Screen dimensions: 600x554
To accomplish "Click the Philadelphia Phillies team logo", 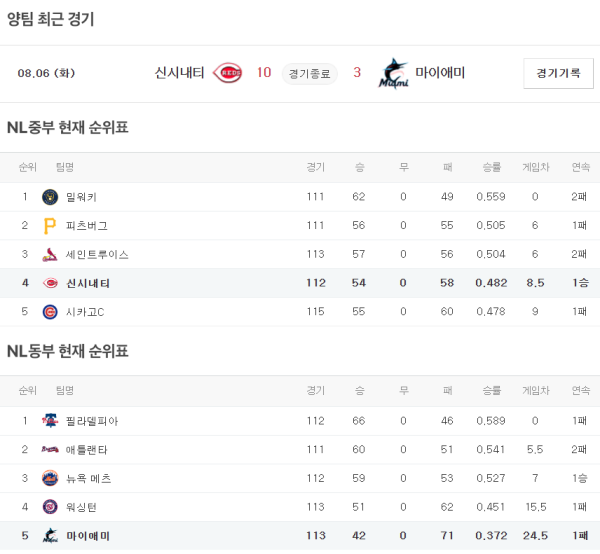I will coord(50,421).
